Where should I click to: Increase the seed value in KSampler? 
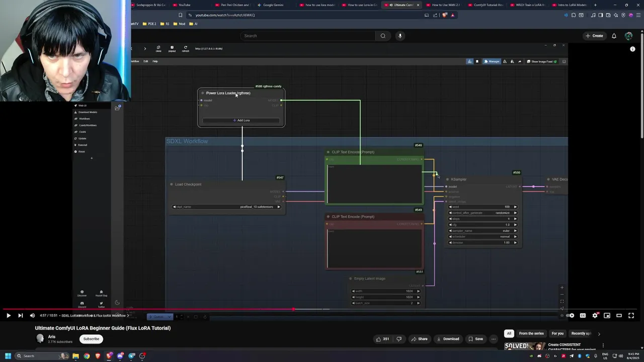pos(515,207)
